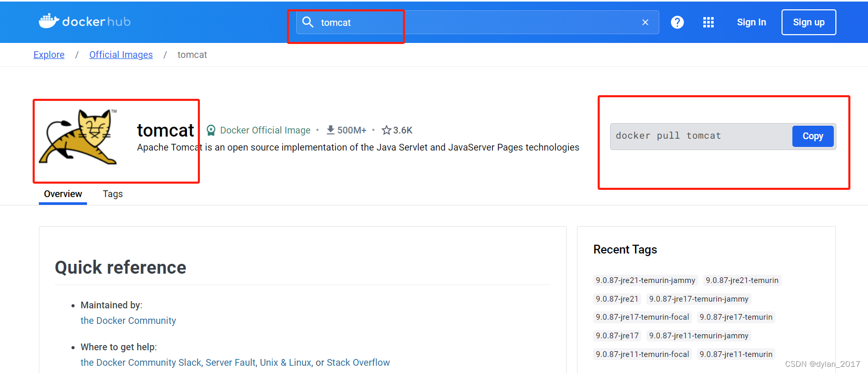Click the 3.6K stars count
Image resolution: width=868 pixels, height=373 pixels.
click(x=402, y=130)
